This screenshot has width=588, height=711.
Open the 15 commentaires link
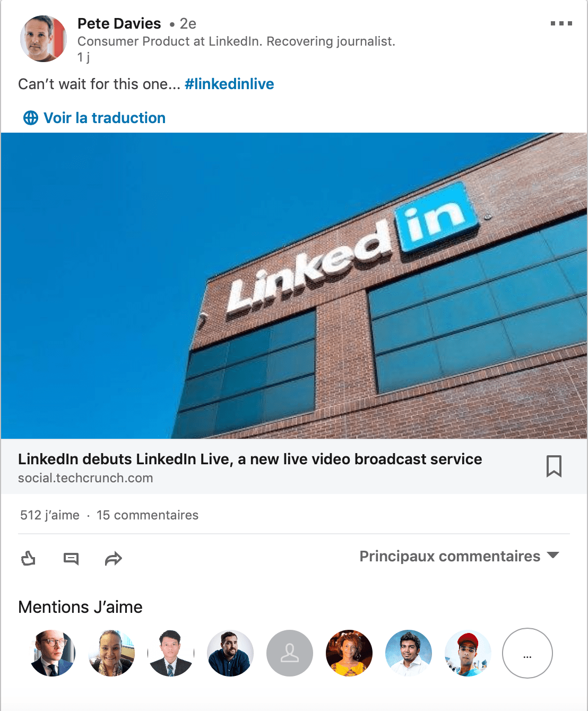tap(148, 515)
